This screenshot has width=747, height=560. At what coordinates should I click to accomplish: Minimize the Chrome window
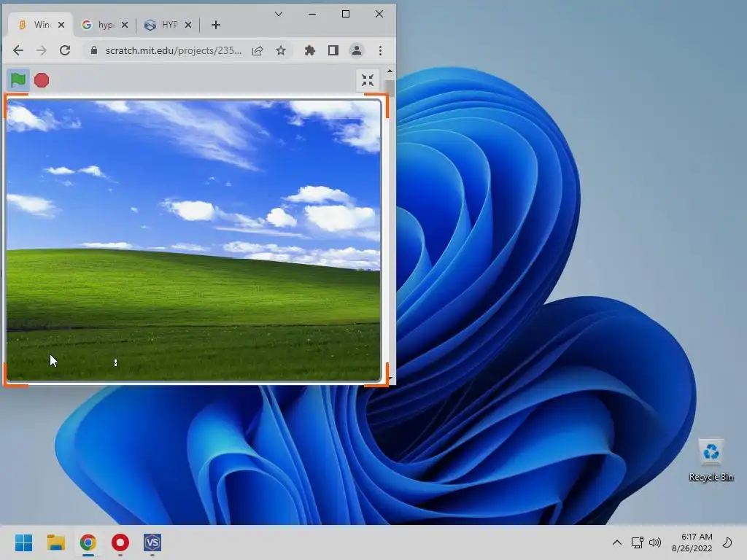tap(312, 14)
